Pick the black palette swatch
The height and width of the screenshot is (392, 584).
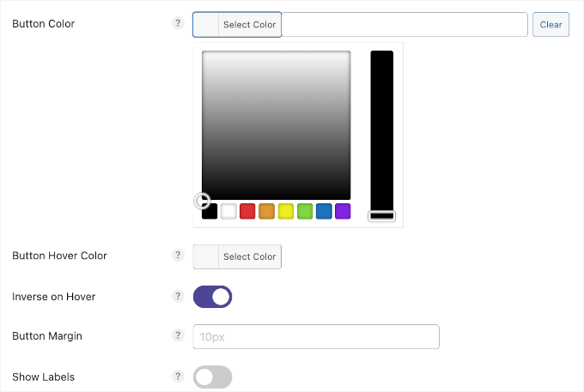pos(210,212)
